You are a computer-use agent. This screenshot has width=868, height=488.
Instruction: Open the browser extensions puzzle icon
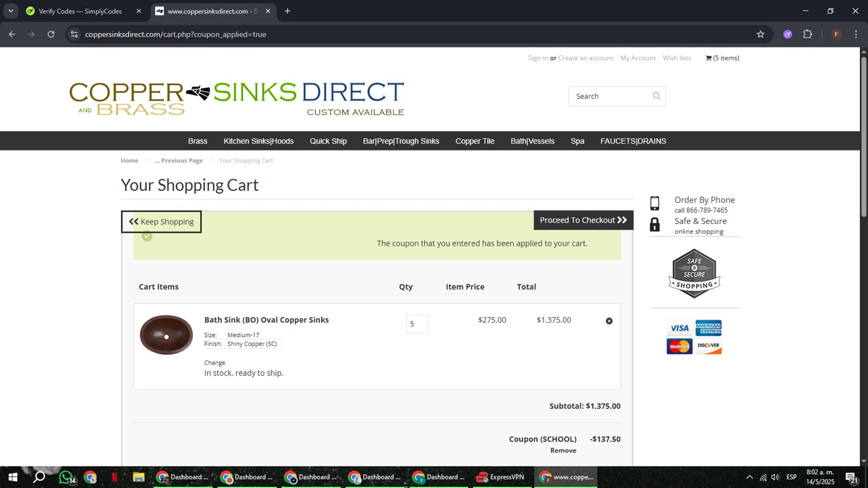coord(808,34)
